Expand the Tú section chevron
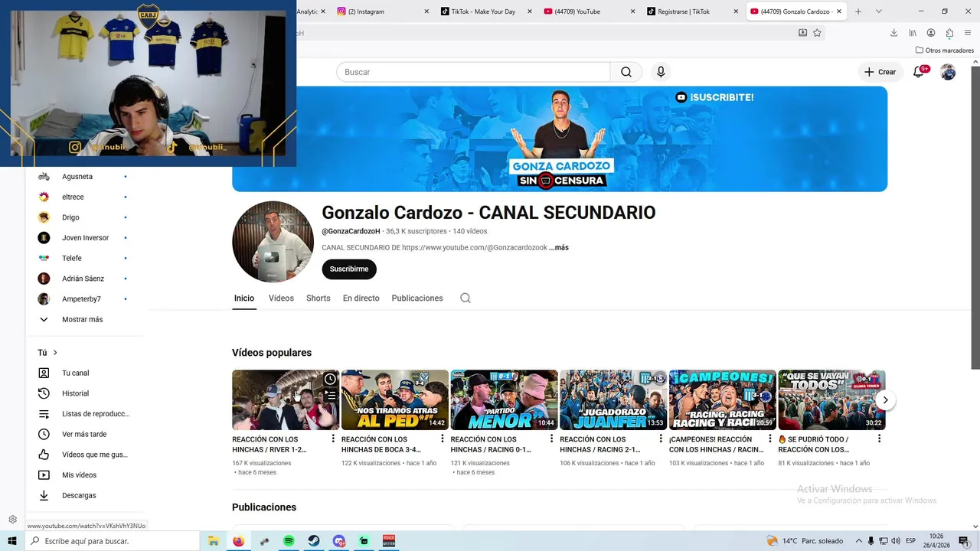This screenshot has width=980, height=551. pyautogui.click(x=55, y=353)
